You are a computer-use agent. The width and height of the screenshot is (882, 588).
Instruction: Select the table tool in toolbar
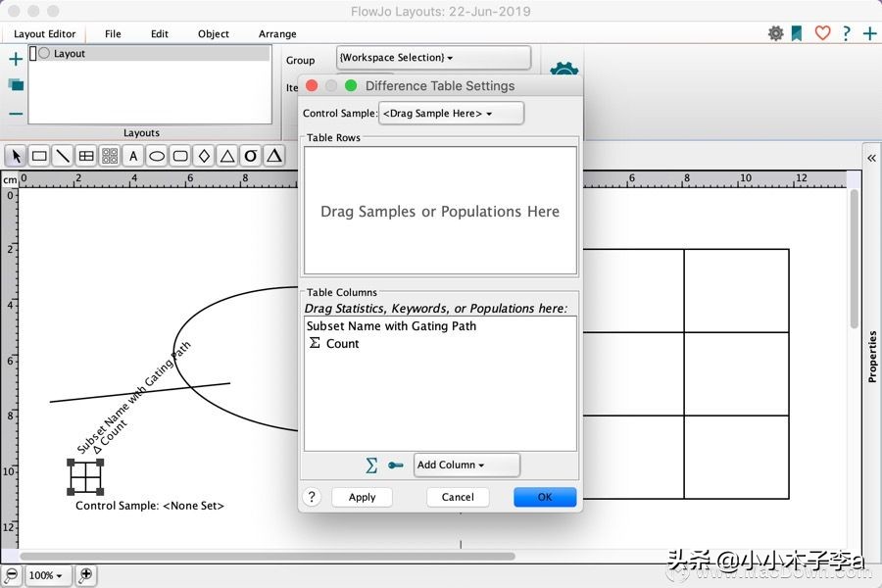pos(86,156)
